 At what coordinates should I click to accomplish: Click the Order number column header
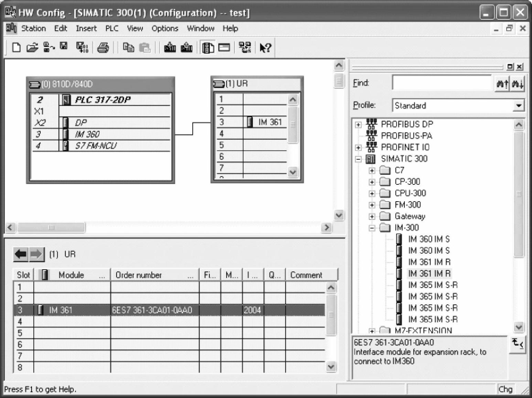coord(155,275)
